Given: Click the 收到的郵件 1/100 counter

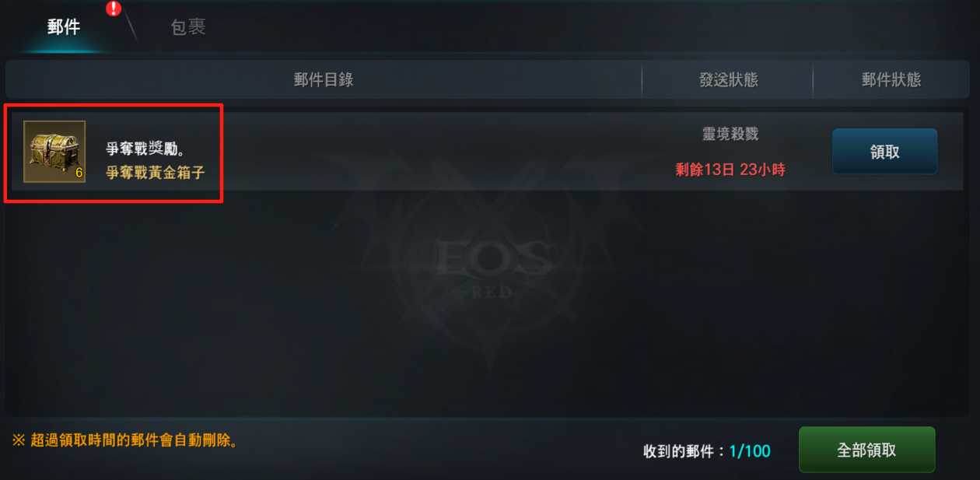Looking at the screenshot, I should coord(706,451).
